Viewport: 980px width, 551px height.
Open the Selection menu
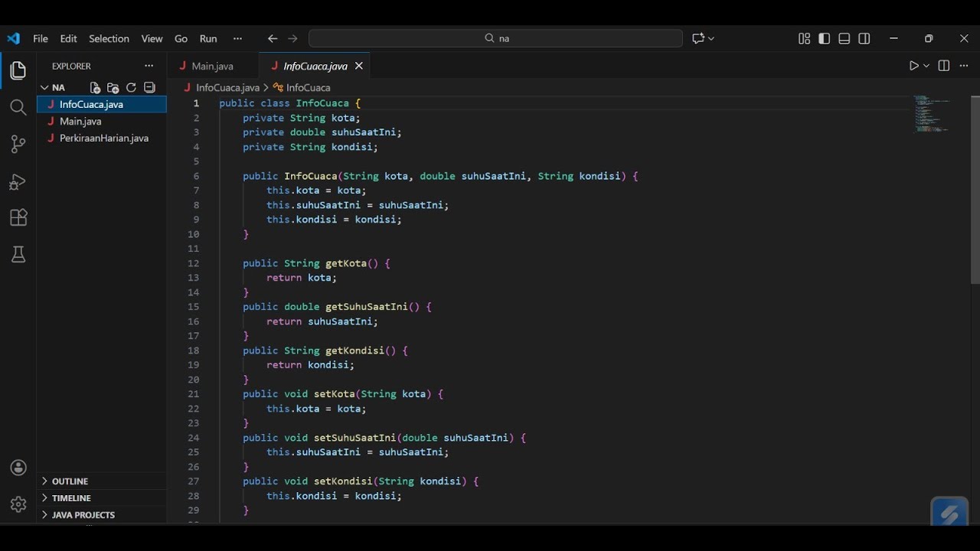coord(109,38)
